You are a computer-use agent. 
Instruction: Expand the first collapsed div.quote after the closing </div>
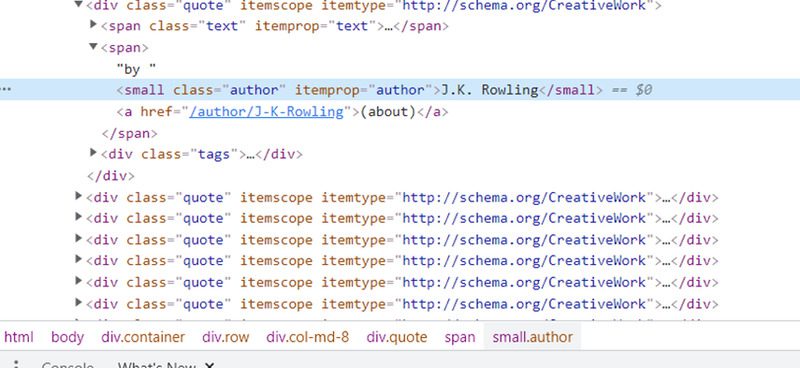79,195
